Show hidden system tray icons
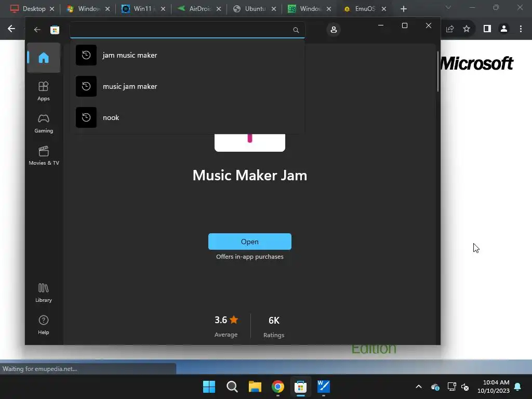 [x=419, y=387]
